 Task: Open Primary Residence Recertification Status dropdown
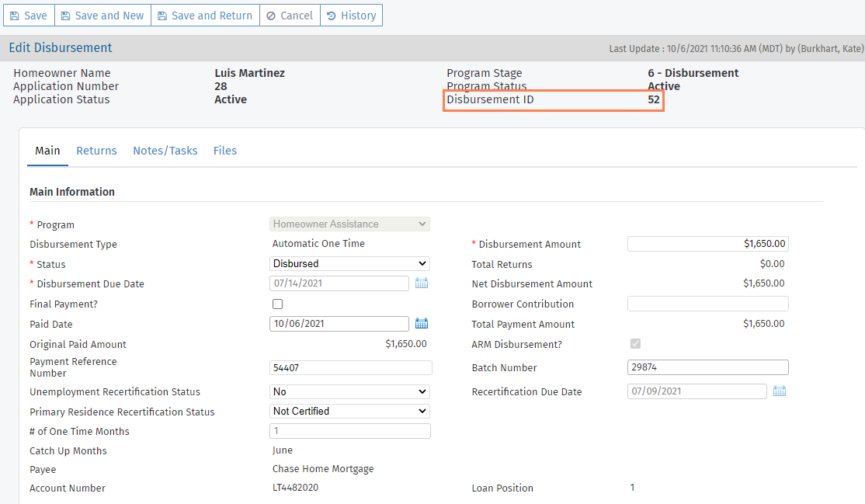pos(349,411)
